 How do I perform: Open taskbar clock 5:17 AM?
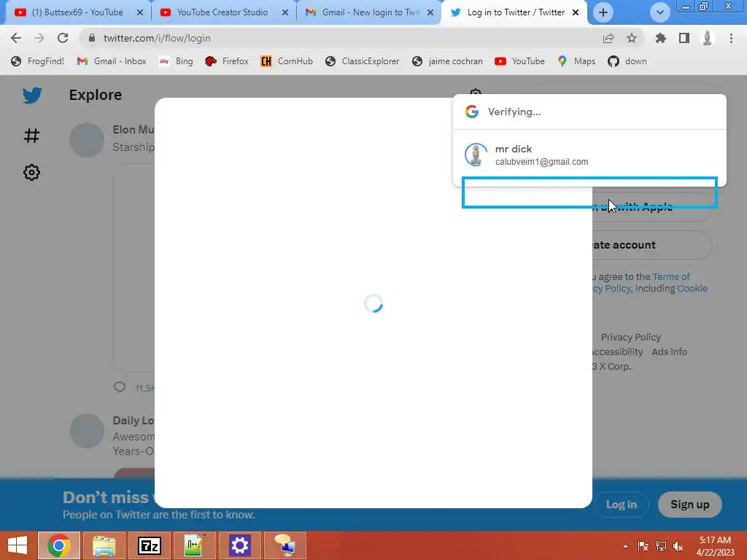pos(715,546)
